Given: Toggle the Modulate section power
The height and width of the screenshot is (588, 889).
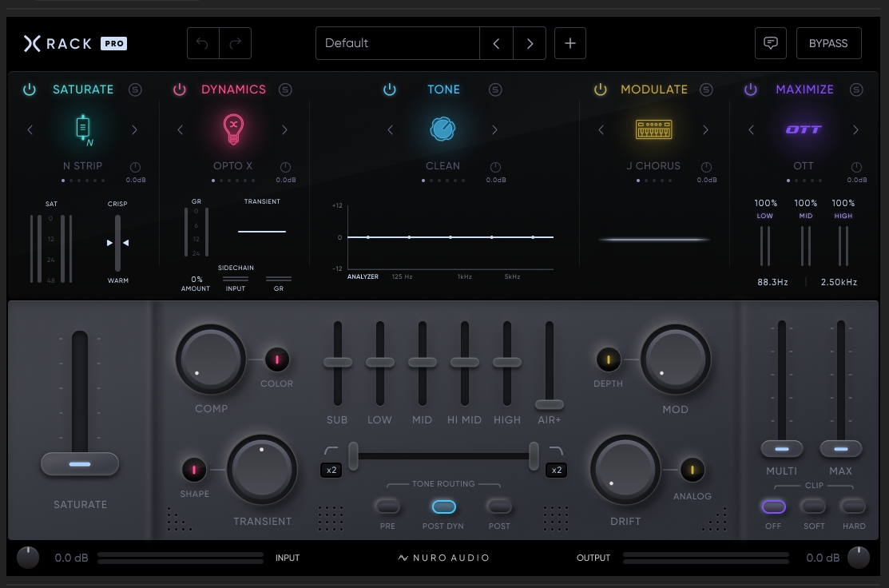Looking at the screenshot, I should [601, 89].
